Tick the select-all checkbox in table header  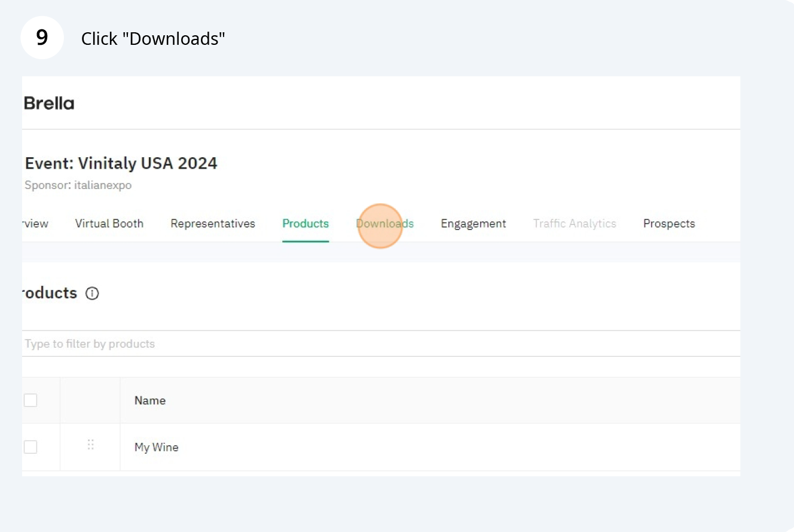coord(30,400)
